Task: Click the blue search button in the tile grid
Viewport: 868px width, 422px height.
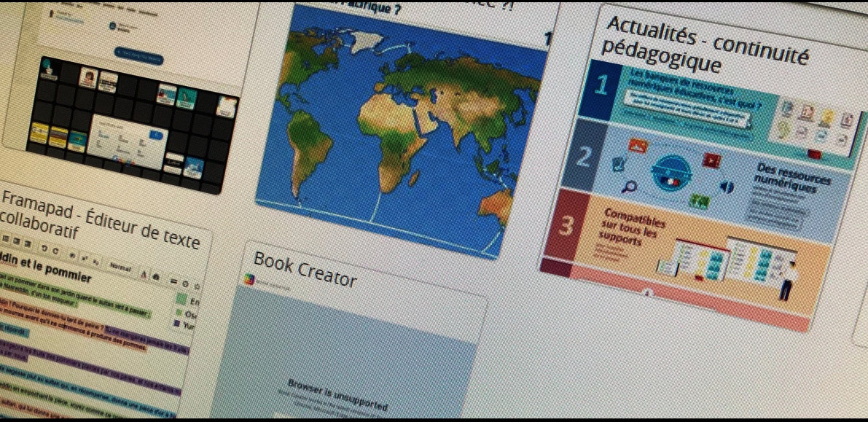Action: [x=157, y=135]
